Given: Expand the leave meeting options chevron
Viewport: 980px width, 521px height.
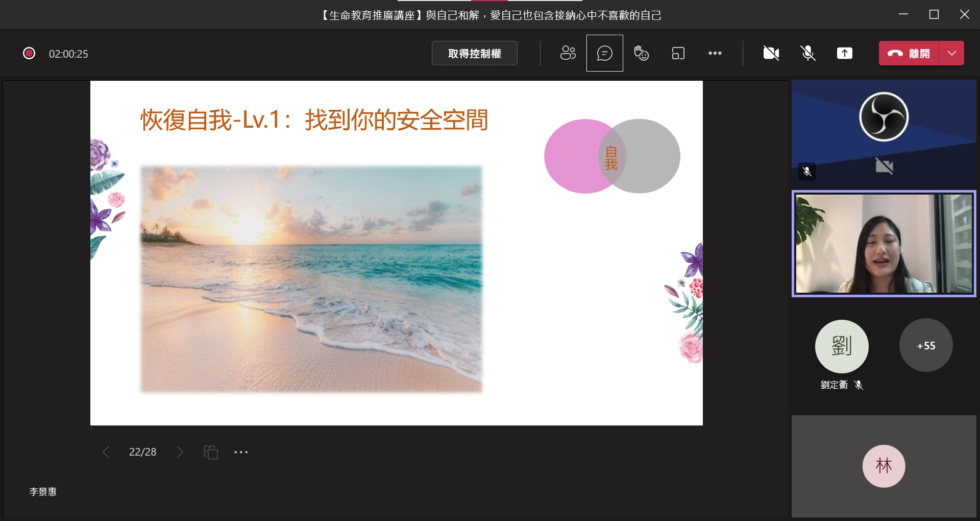Looking at the screenshot, I should [x=951, y=53].
